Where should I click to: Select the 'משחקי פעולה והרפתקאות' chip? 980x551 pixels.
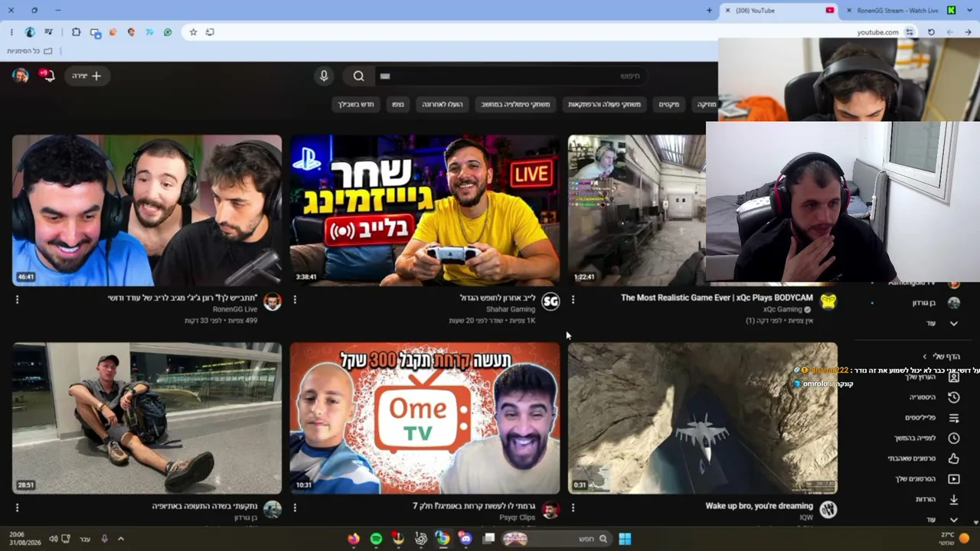pos(605,104)
